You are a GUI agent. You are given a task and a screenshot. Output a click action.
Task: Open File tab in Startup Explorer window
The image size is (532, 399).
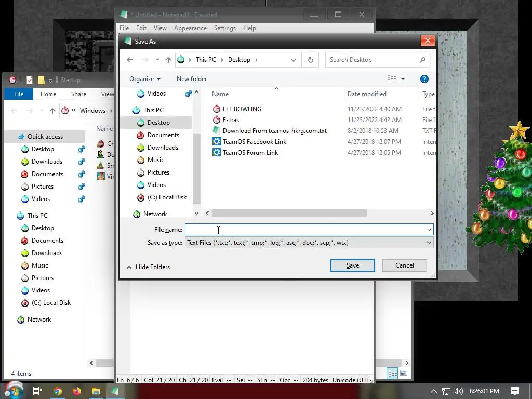pos(19,94)
